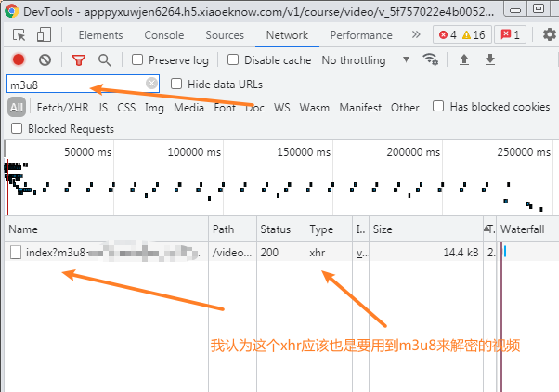
Task: Show more DevTools tabs chevron
Action: pyautogui.click(x=416, y=34)
